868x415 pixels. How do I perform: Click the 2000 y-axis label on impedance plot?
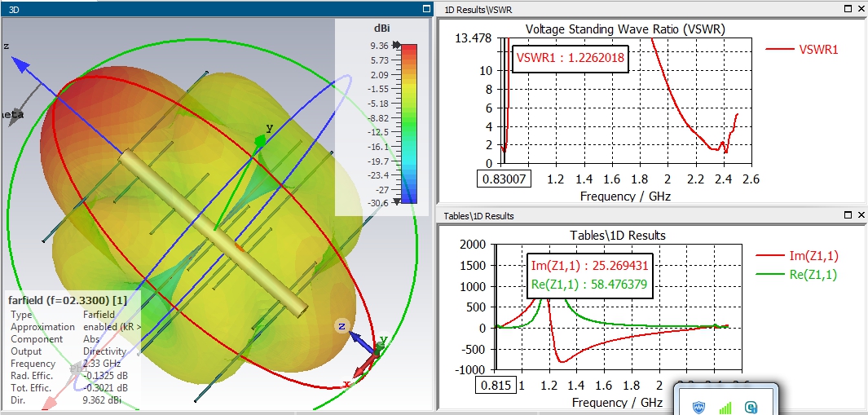473,245
